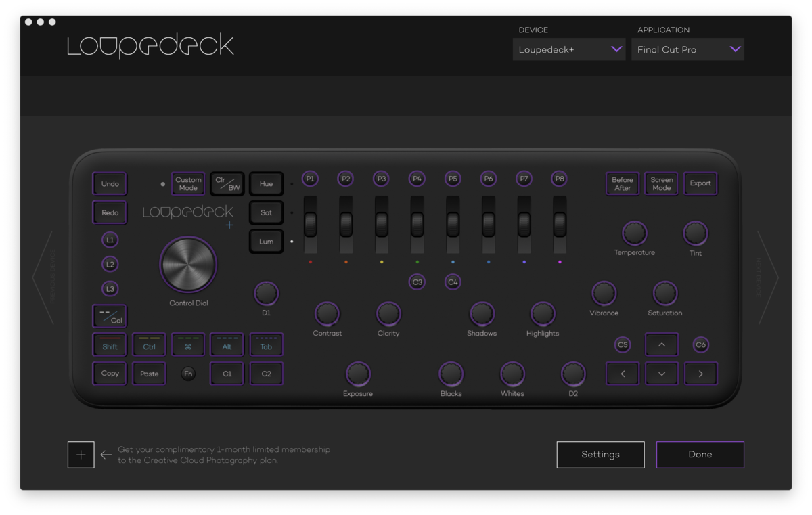
Task: Select the Saturation knob
Action: click(665, 293)
